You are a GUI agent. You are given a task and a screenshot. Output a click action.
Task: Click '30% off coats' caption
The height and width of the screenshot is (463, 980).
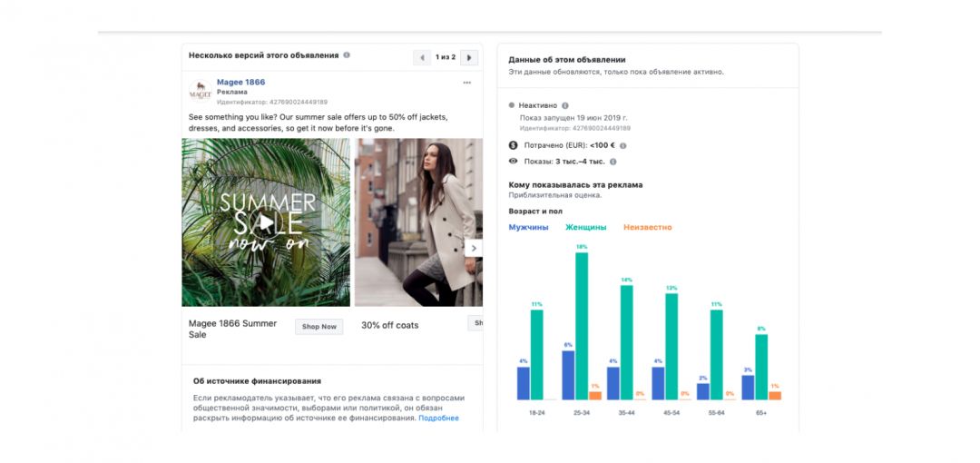pos(390,325)
